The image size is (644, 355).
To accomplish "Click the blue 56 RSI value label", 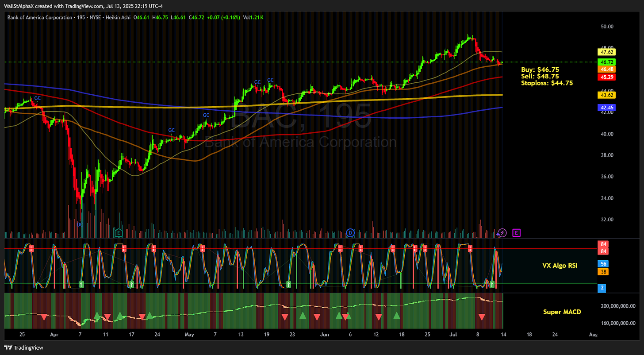I will pyautogui.click(x=602, y=263).
